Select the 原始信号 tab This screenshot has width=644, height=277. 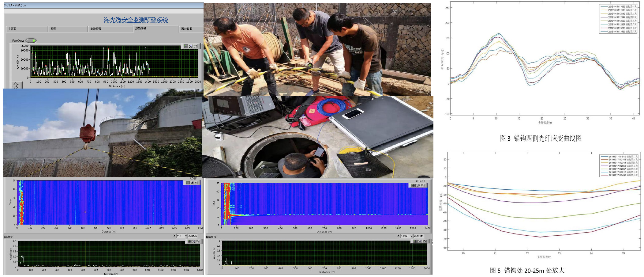(155, 28)
